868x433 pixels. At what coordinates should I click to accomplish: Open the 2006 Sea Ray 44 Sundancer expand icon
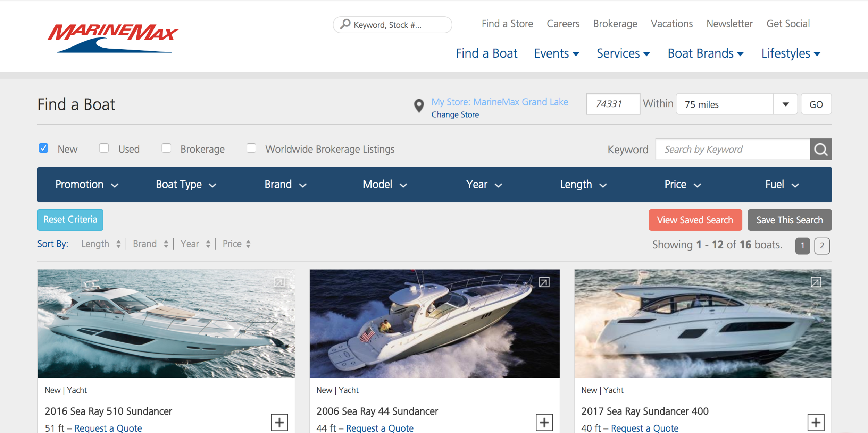(x=544, y=282)
